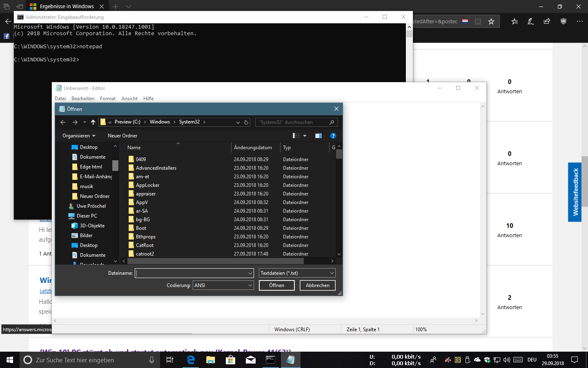Open the Windows Start menu
This screenshot has width=588, height=368.
(x=10, y=360)
